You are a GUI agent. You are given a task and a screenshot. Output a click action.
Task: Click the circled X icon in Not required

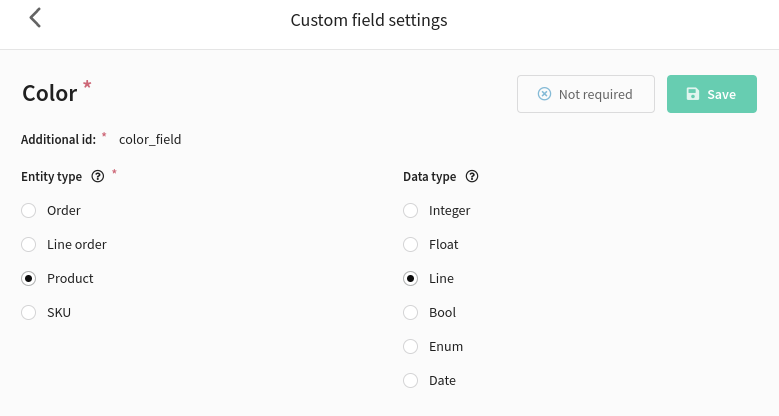point(545,94)
